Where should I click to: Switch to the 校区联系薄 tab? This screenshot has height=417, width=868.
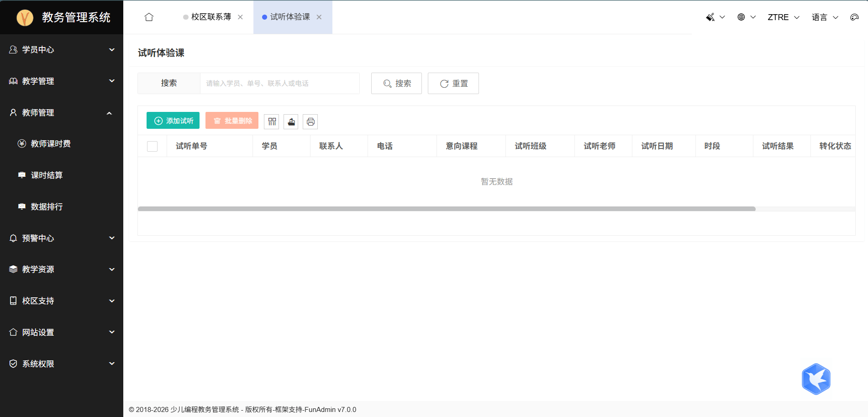(x=211, y=17)
